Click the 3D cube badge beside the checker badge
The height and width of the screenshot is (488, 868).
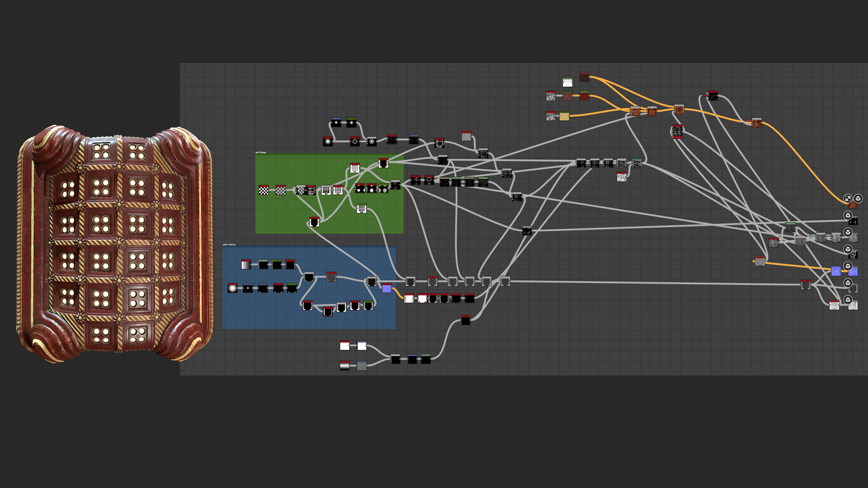858,198
